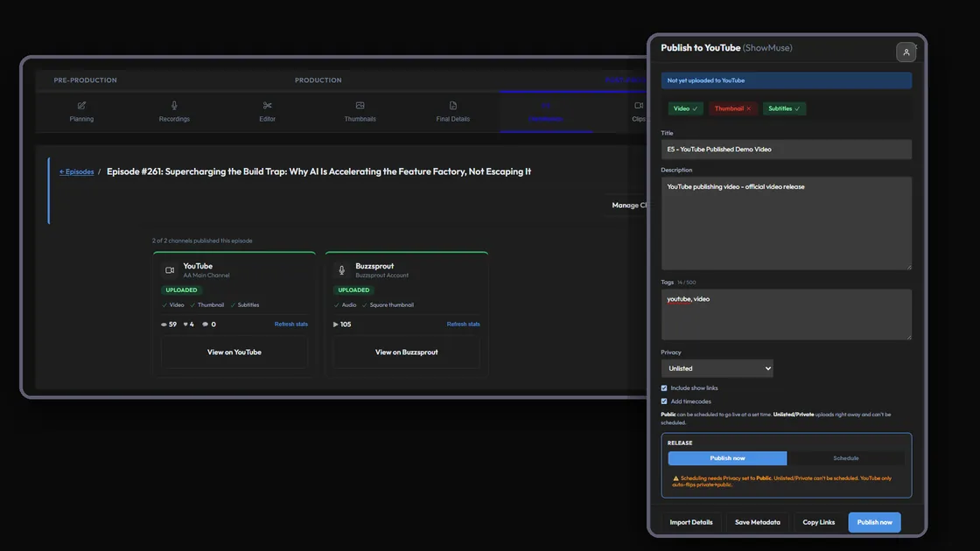Click the YouTube views eye icon
This screenshot has width=980, height=551.
click(x=164, y=324)
